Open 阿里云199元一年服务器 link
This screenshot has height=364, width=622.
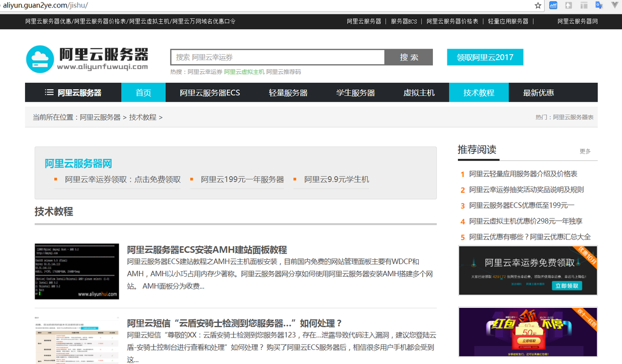pyautogui.click(x=243, y=179)
